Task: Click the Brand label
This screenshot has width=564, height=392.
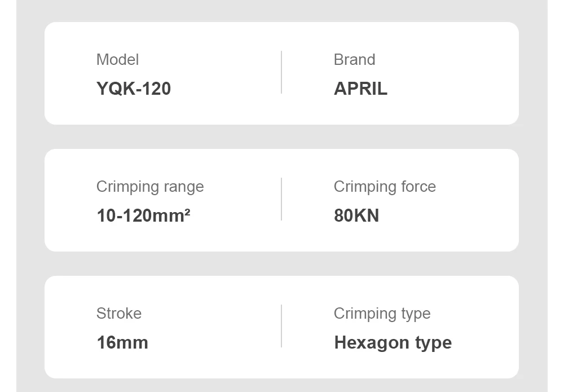Action: point(354,60)
